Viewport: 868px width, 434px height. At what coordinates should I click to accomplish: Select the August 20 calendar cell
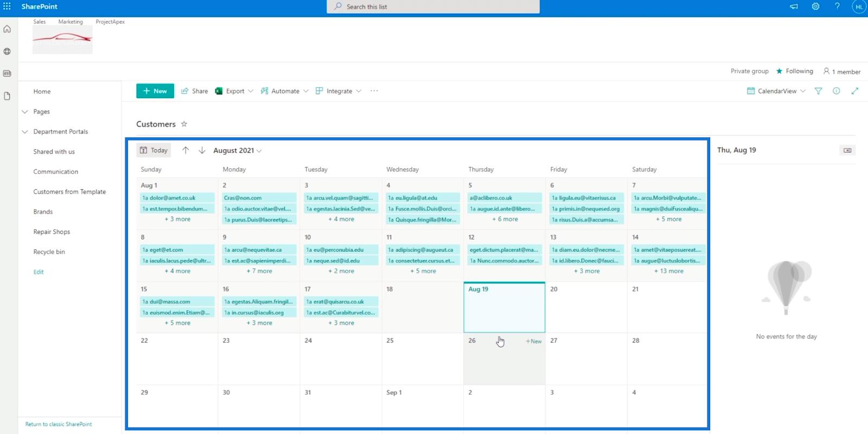[x=586, y=308]
